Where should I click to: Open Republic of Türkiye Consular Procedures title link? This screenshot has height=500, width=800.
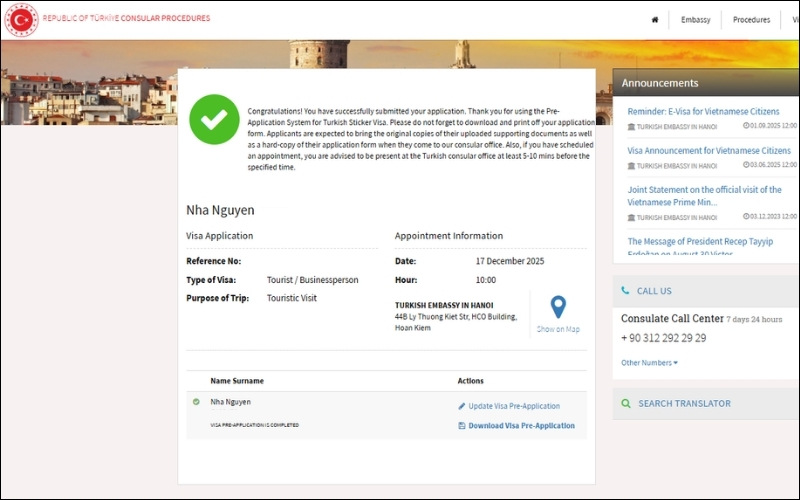[x=126, y=18]
